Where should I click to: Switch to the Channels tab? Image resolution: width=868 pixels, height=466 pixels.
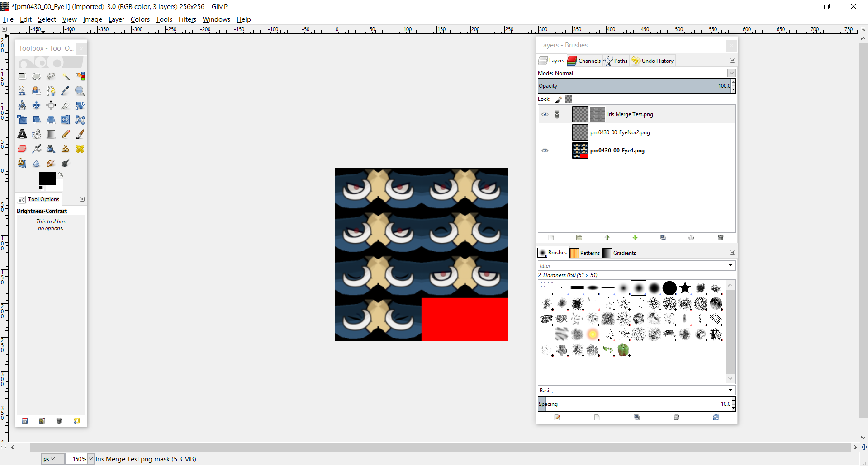[x=584, y=61]
